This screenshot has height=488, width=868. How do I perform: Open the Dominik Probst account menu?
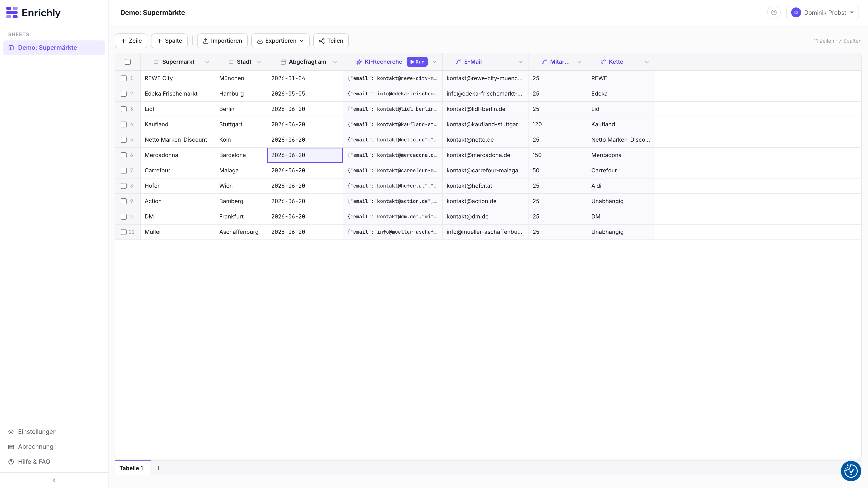[x=823, y=12]
